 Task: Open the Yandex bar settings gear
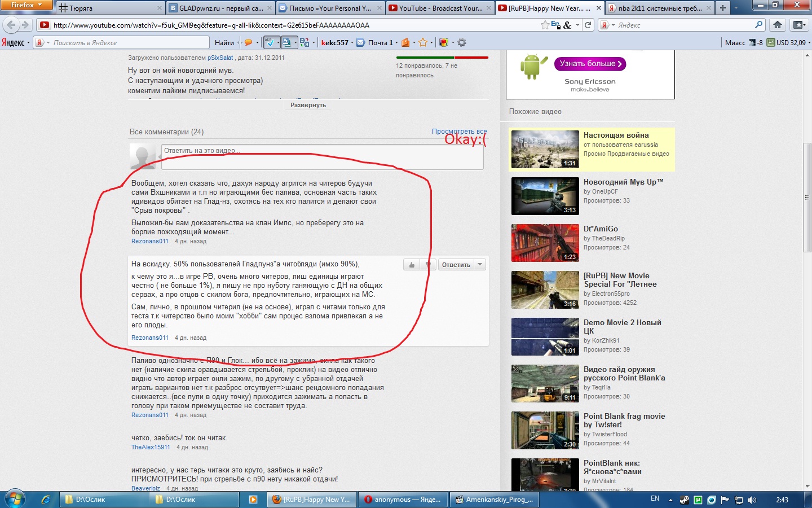462,43
